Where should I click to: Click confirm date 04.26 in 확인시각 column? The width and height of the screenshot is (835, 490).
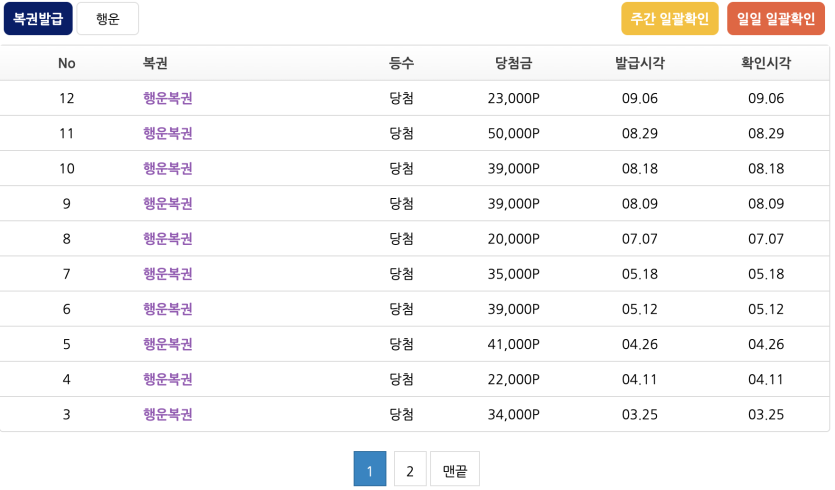pos(766,344)
